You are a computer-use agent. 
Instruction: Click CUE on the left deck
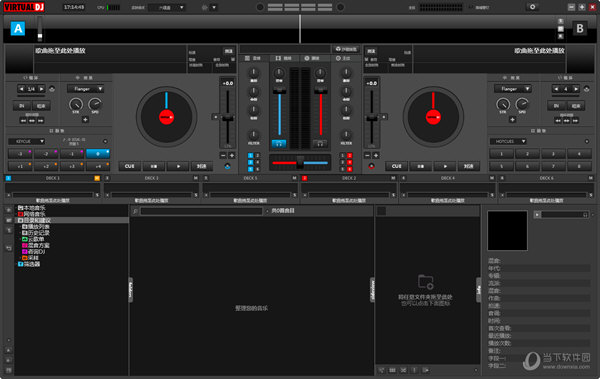(130, 166)
